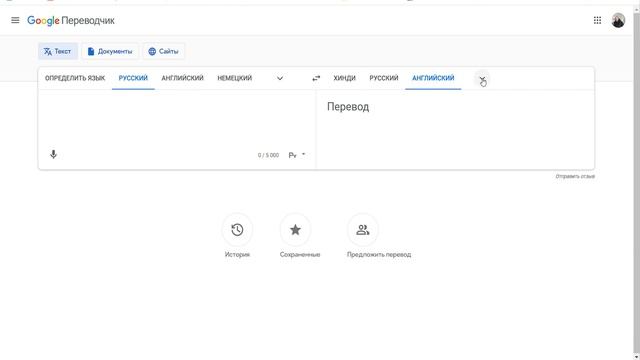Click the page vertical scrollbar
This screenshot has width=640, height=360.
tap(636, 184)
